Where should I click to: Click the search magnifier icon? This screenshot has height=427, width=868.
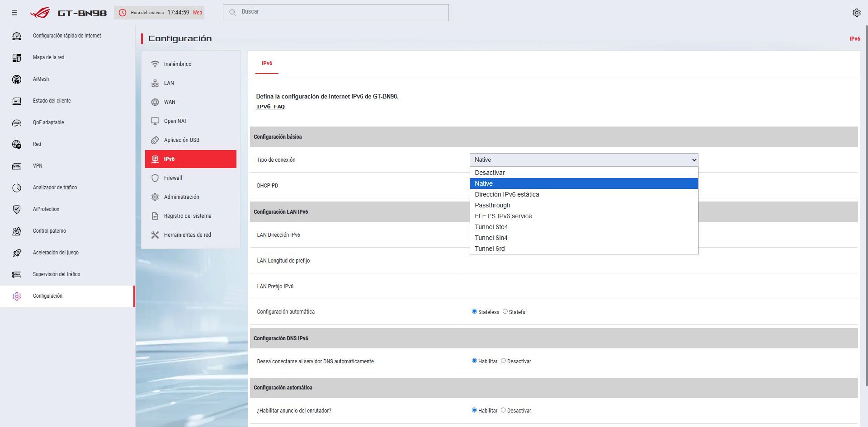pos(232,12)
